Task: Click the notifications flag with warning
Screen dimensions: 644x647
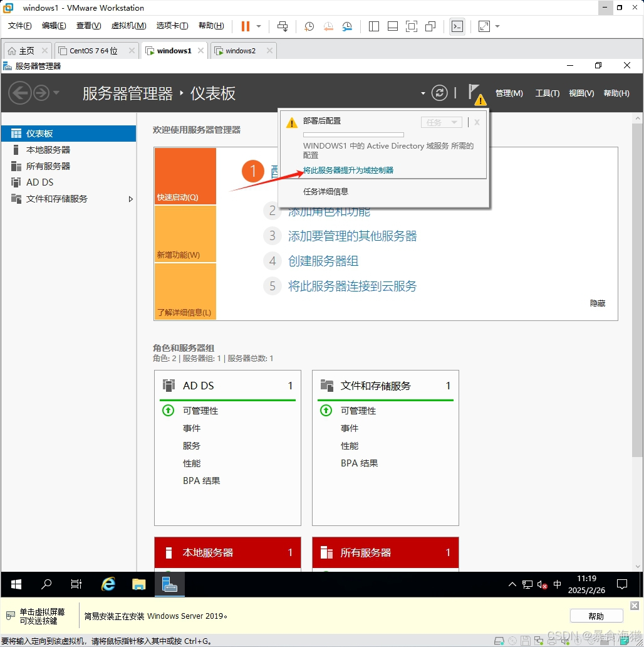Action: coord(477,94)
